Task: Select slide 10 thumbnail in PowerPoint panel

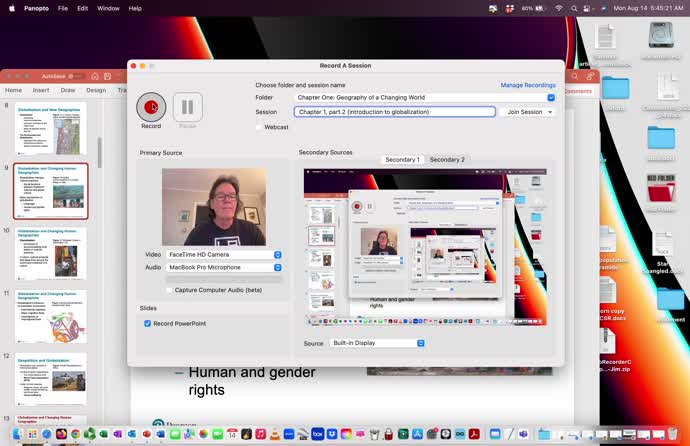Action: [x=50, y=254]
